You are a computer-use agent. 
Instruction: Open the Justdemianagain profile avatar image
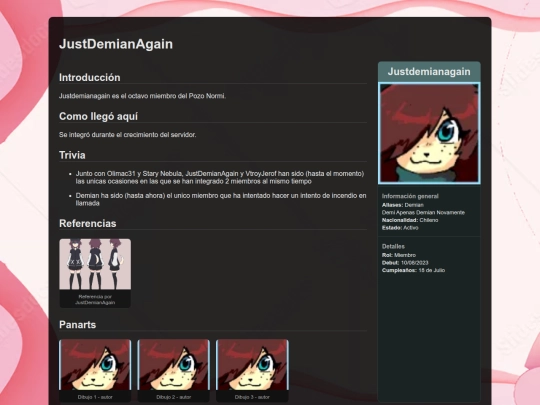point(429,133)
